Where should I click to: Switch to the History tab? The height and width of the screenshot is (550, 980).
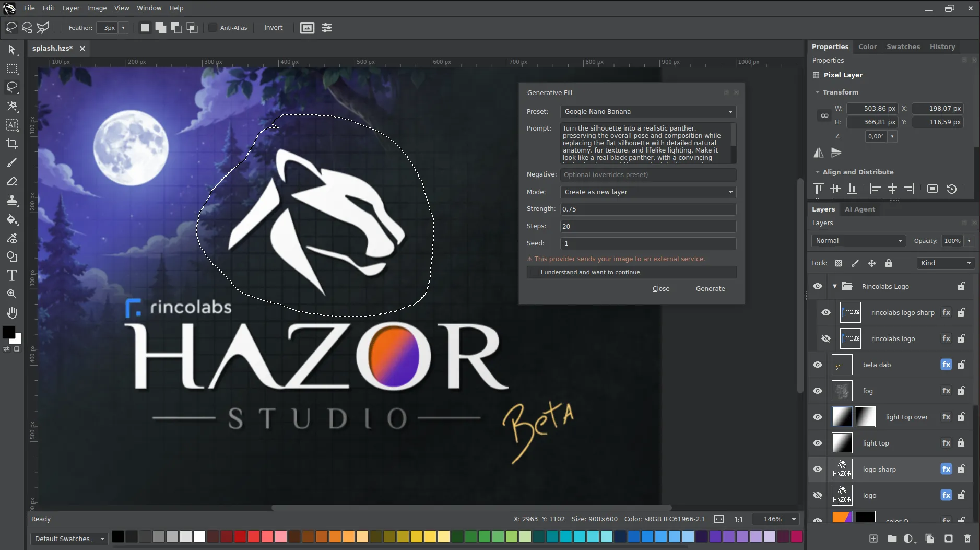click(942, 47)
